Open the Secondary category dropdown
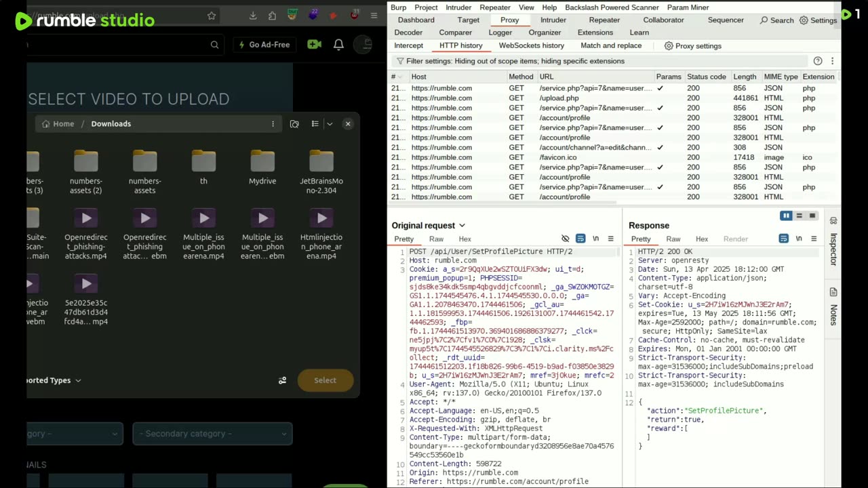Viewport: 868px width, 488px height. tap(212, 434)
